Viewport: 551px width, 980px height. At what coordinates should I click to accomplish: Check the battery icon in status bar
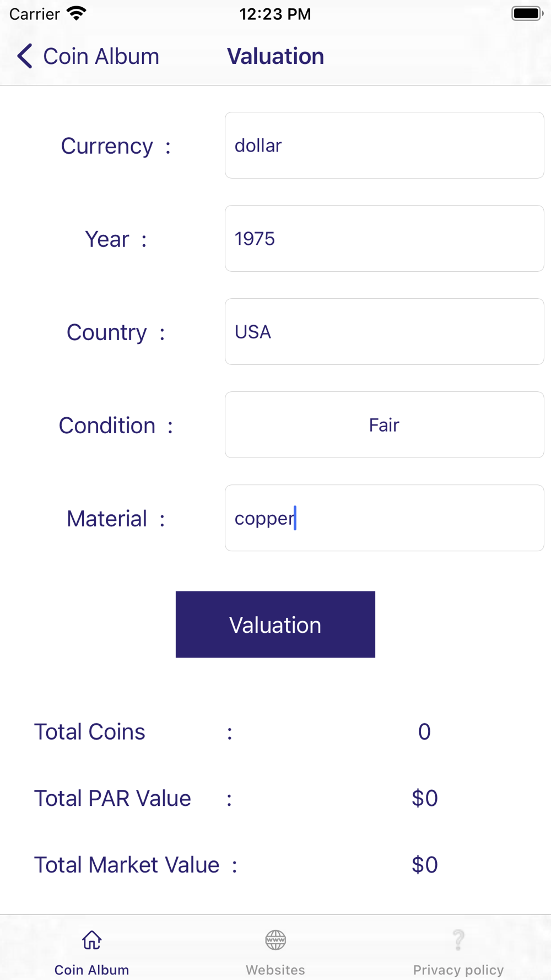527,13
